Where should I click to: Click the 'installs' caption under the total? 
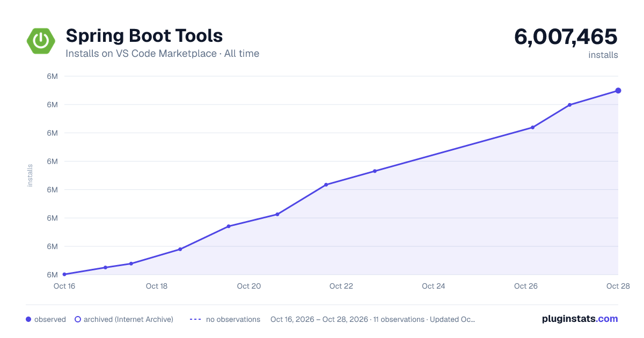[603, 55]
